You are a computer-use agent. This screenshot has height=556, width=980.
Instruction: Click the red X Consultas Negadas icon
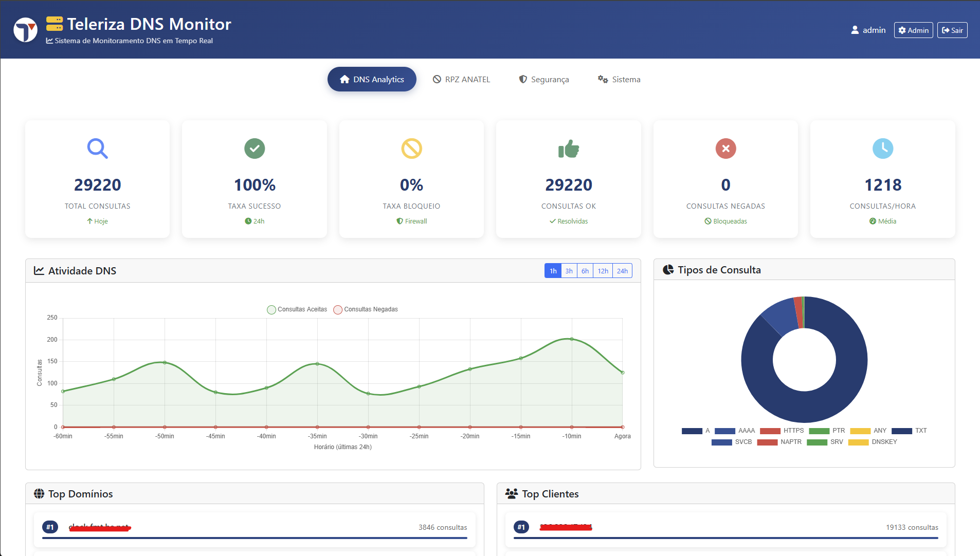pos(725,149)
